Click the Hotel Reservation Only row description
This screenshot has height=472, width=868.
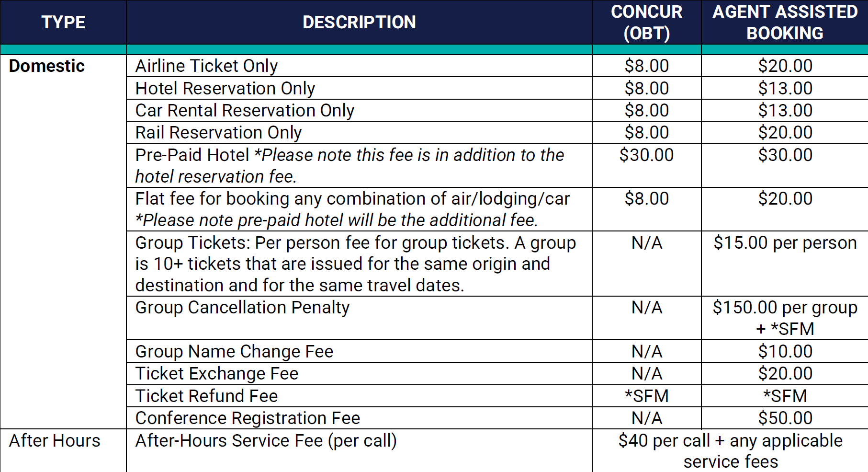click(x=225, y=89)
